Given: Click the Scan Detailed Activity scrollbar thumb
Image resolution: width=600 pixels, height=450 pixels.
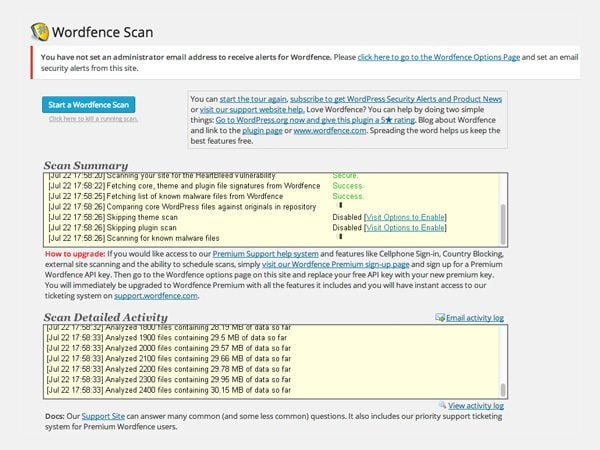Looking at the screenshot, I should click(503, 390).
